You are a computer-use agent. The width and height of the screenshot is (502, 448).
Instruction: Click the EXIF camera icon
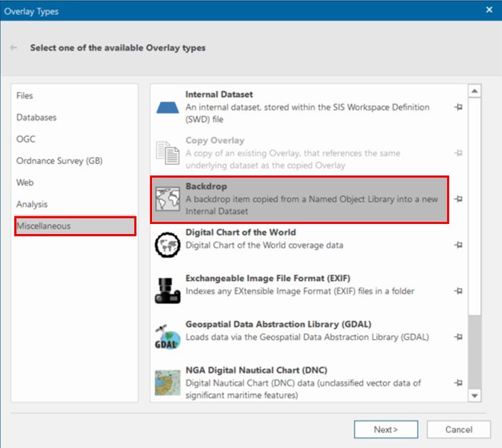pyautogui.click(x=168, y=290)
